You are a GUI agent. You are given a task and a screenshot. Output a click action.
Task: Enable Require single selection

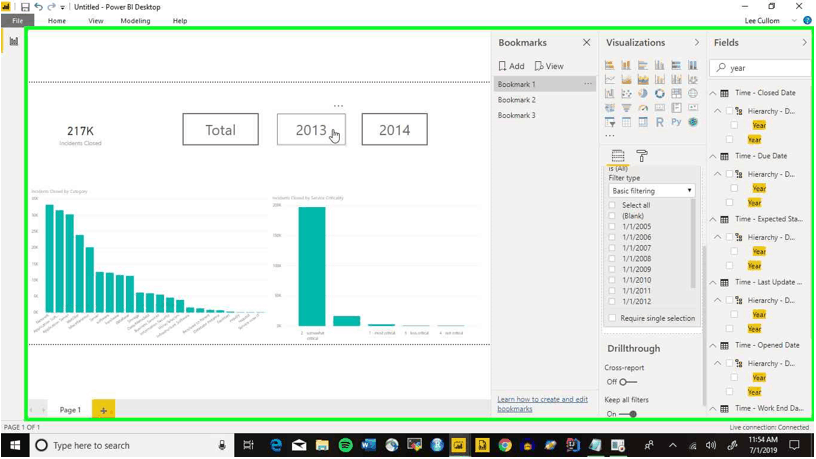pos(612,318)
